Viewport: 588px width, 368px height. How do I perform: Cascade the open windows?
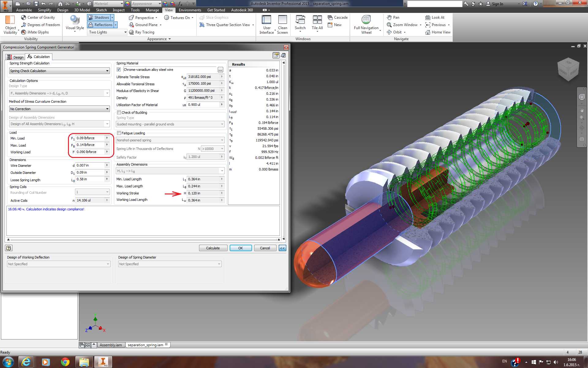click(x=337, y=17)
